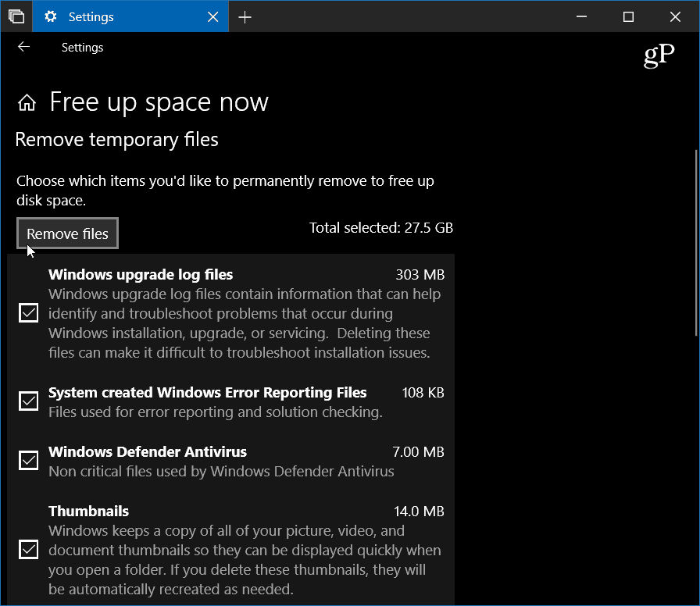Uncheck Windows upgrade log files

click(x=29, y=313)
